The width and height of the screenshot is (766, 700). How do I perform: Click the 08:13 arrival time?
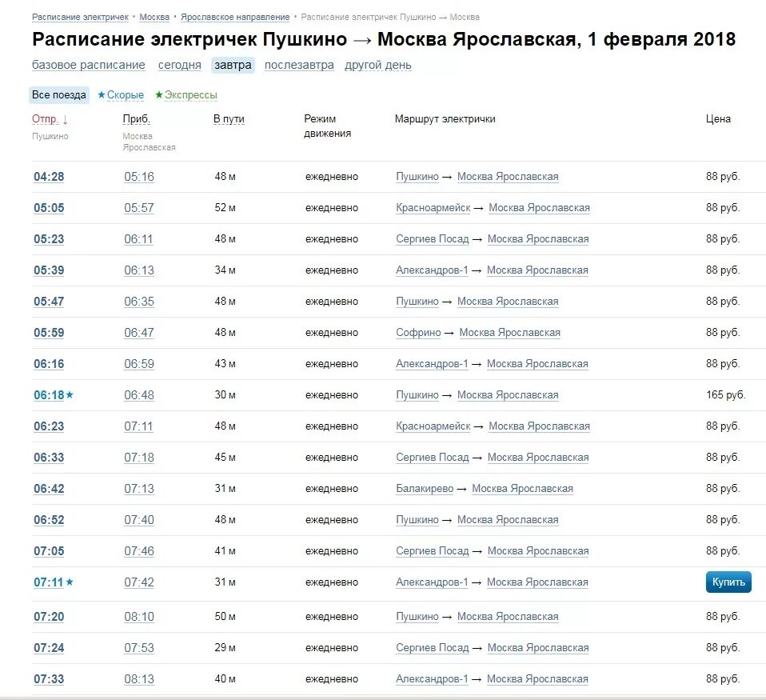pos(139,679)
